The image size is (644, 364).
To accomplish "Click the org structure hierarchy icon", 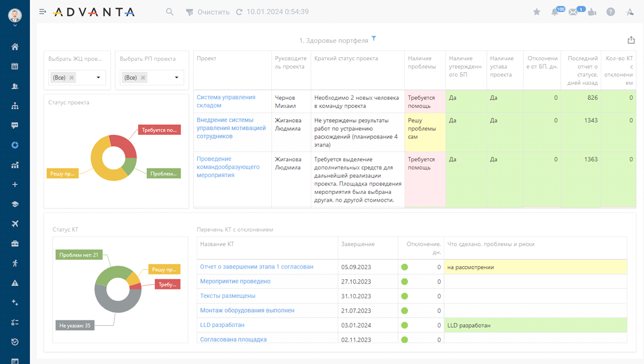I will point(15,106).
